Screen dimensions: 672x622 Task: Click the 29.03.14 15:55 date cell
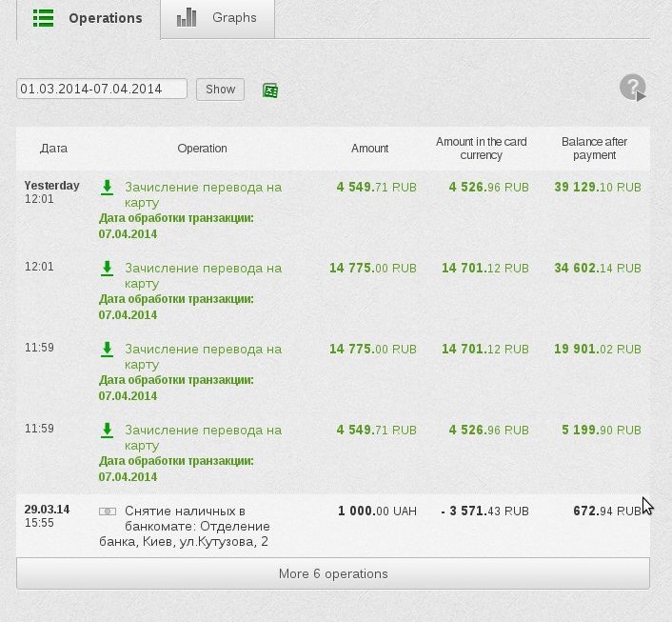pos(47,516)
